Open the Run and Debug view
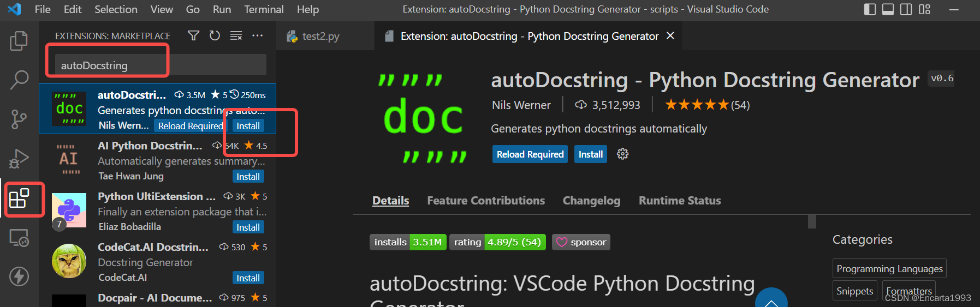Viewport: 980px width, 307px height. coord(19,159)
